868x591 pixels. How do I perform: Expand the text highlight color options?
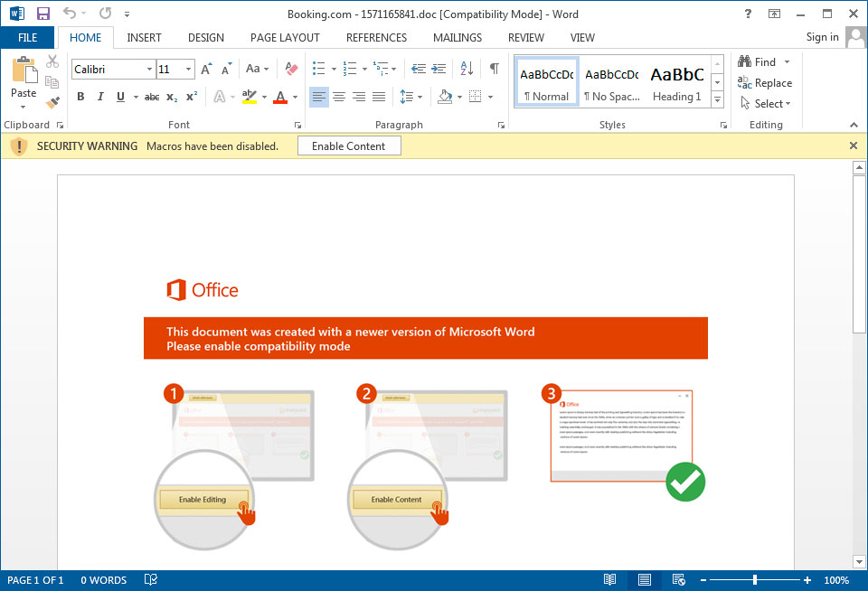pos(264,96)
